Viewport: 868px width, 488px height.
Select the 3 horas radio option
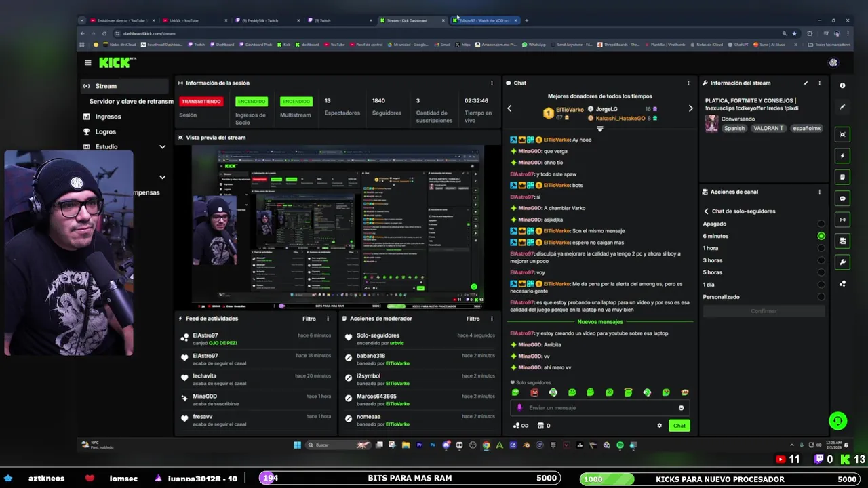pyautogui.click(x=821, y=260)
